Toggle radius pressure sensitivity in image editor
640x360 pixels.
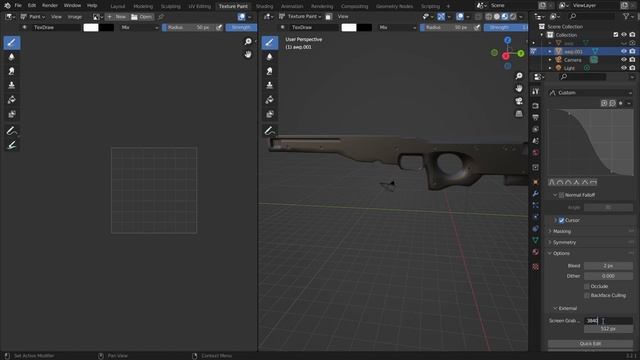pyautogui.click(x=219, y=27)
